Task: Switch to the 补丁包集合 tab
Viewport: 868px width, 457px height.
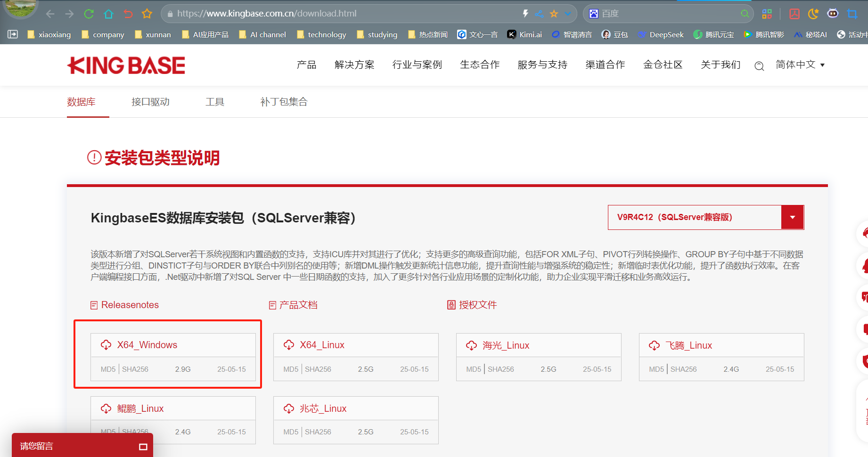Action: pos(284,102)
